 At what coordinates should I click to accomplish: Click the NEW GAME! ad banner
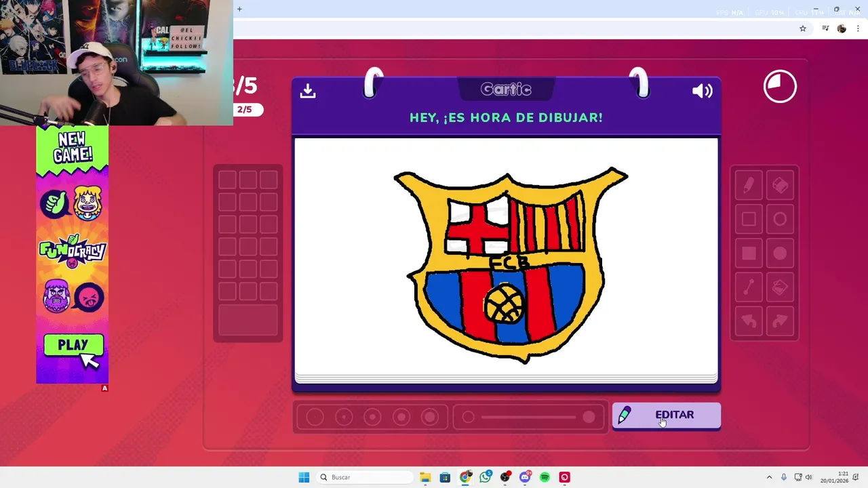pyautogui.click(x=73, y=147)
